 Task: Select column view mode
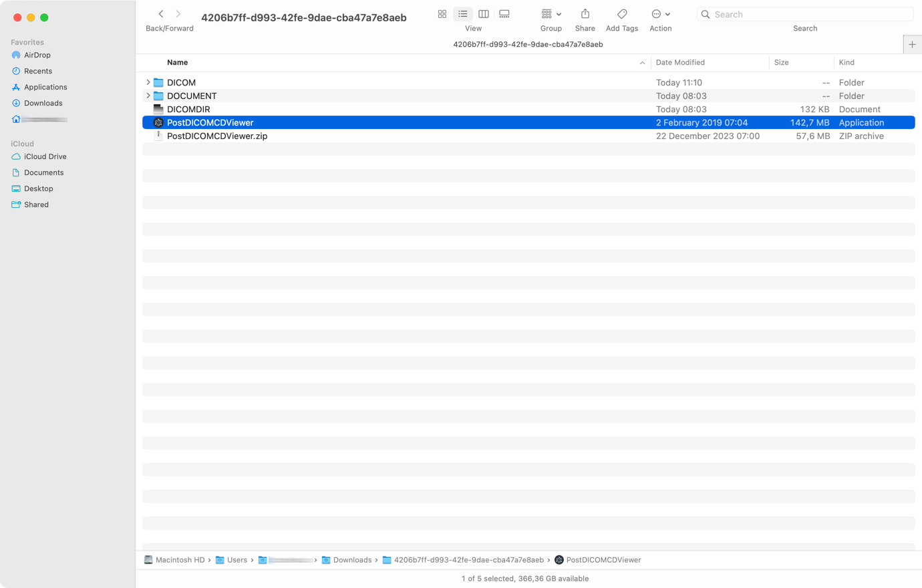point(483,13)
